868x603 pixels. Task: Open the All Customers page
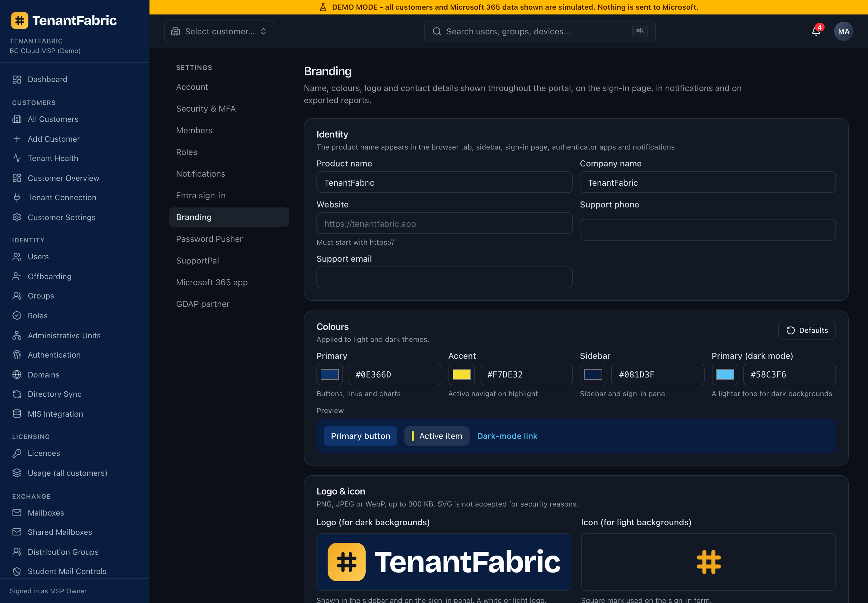pos(75,119)
